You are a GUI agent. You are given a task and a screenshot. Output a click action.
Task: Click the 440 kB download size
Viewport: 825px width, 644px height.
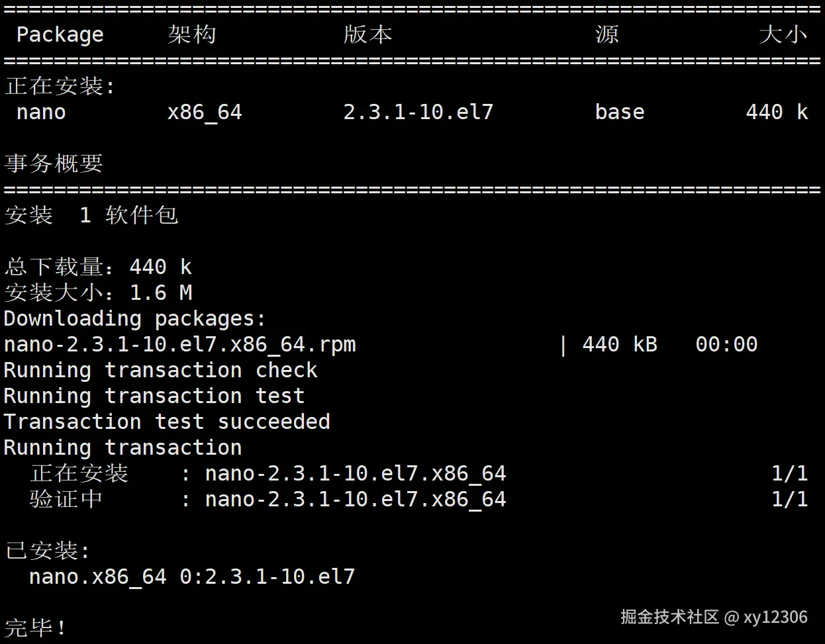[x=619, y=344]
